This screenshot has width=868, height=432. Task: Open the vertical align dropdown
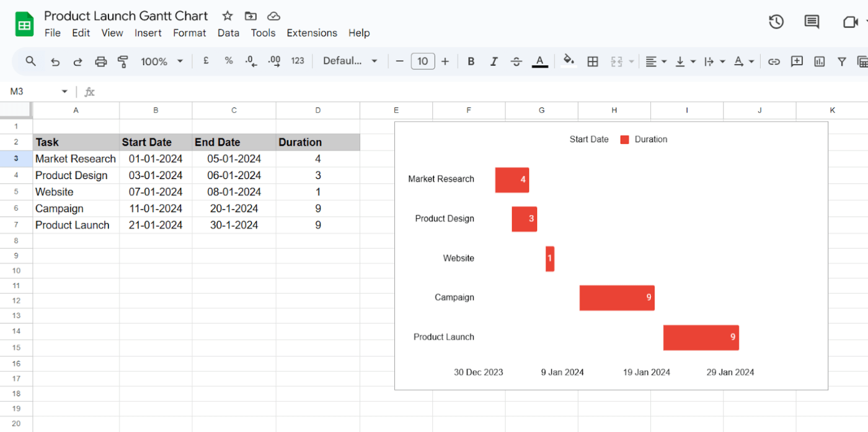coord(685,61)
